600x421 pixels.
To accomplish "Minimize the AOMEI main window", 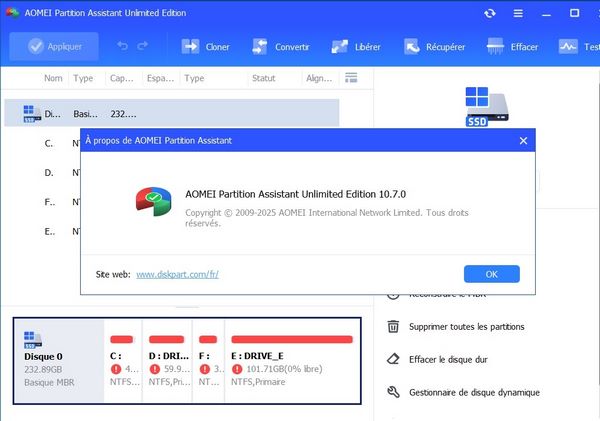I will point(546,15).
